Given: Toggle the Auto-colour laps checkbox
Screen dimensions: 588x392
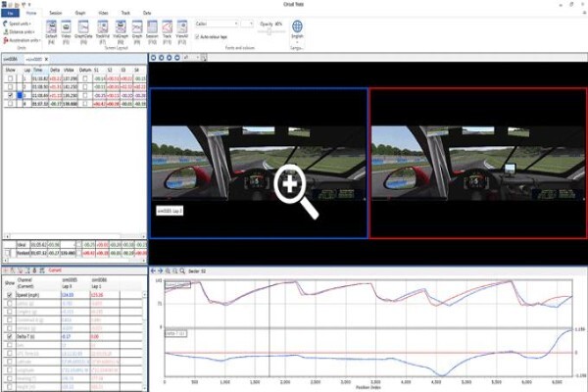Looking at the screenshot, I should (197, 37).
